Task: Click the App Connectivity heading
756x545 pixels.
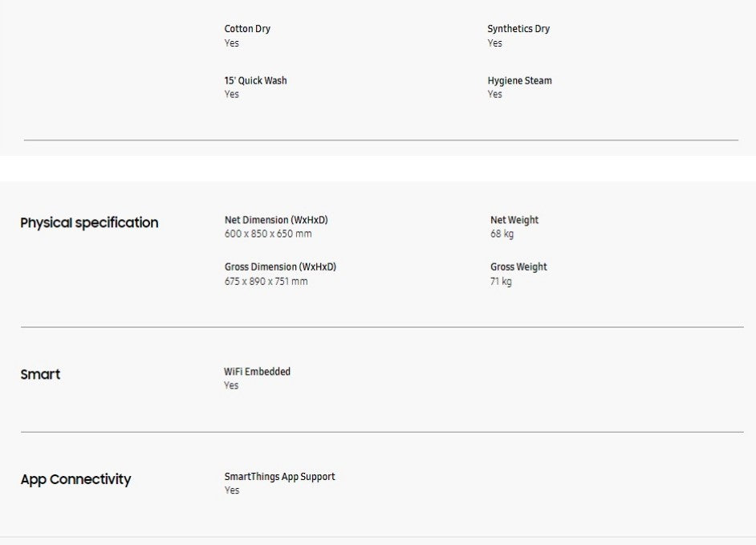Action: (x=75, y=479)
